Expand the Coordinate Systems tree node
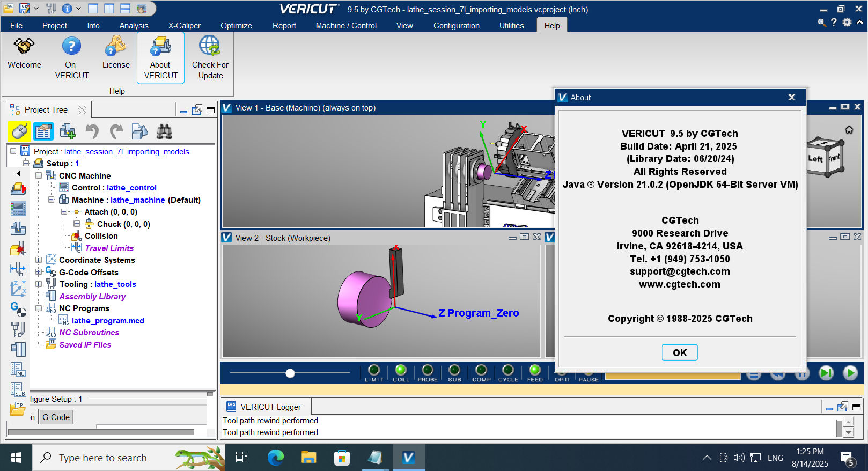This screenshot has height=471, width=868. pos(39,260)
